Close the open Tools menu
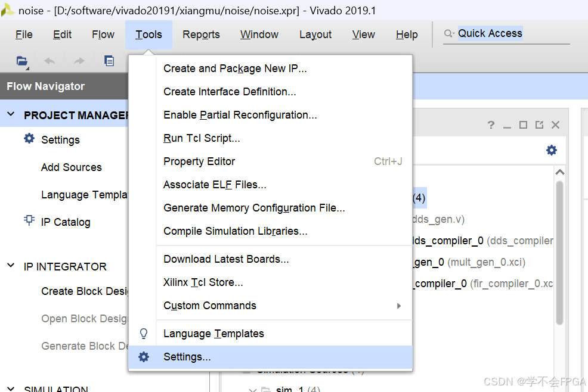This screenshot has height=392, width=588. (x=149, y=35)
